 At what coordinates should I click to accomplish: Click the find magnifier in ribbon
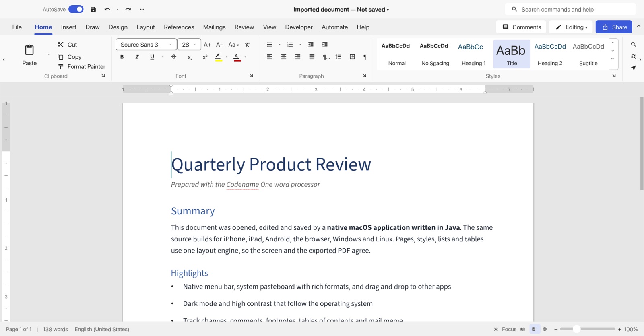pyautogui.click(x=634, y=45)
